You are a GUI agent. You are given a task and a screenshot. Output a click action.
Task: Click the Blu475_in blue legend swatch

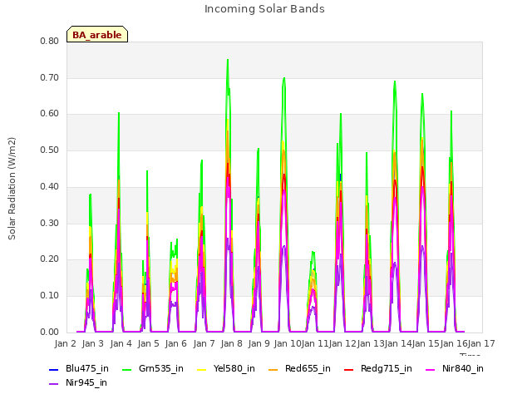pyautogui.click(x=53, y=369)
